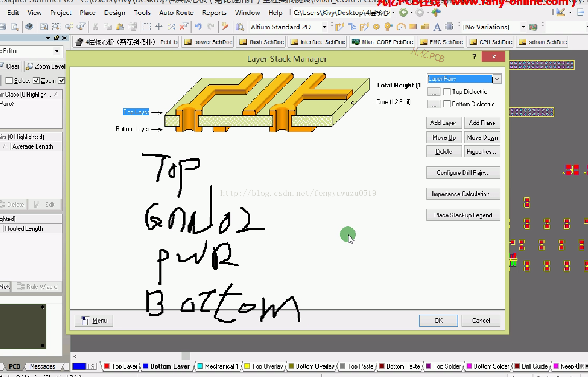Select the dashed rectangle selection tool
The height and width of the screenshot is (377, 588).
[147, 27]
